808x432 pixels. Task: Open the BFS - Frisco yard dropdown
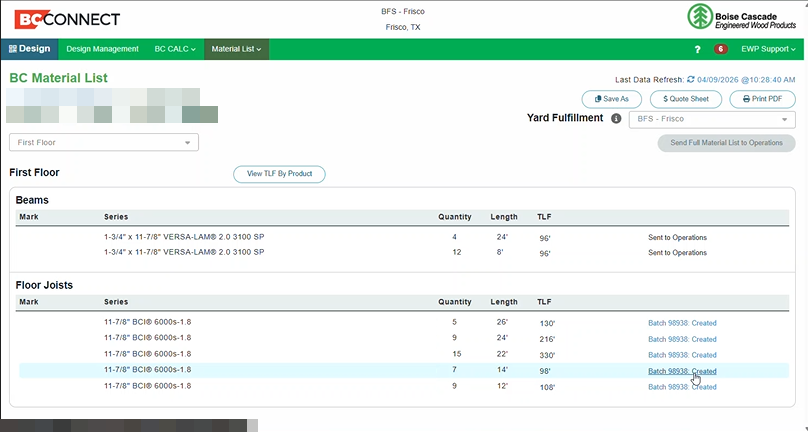coord(712,119)
